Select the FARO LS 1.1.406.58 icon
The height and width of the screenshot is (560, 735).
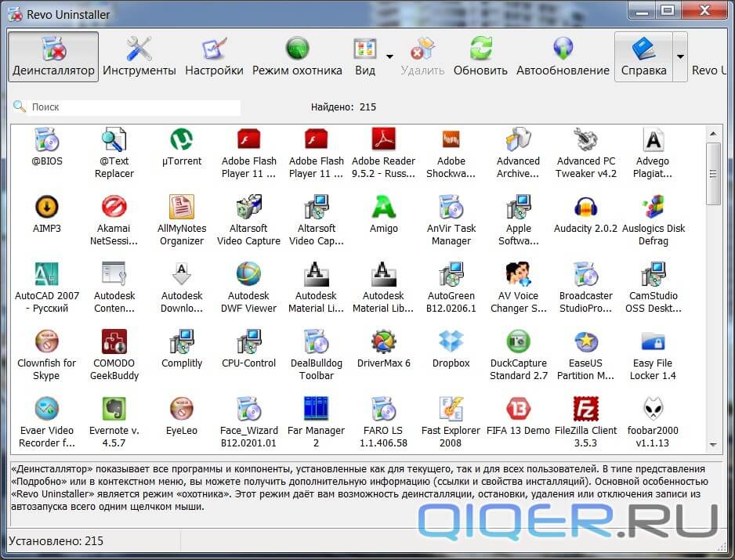383,409
